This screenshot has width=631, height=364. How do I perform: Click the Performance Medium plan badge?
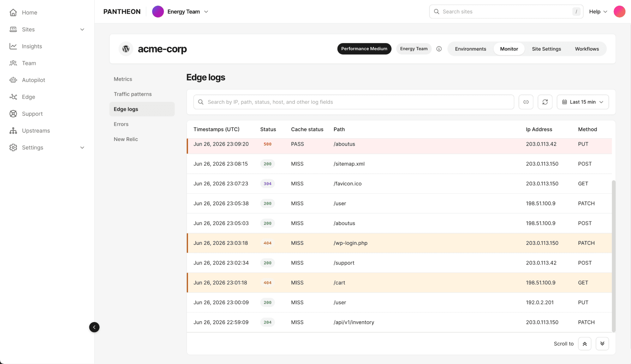pos(364,49)
